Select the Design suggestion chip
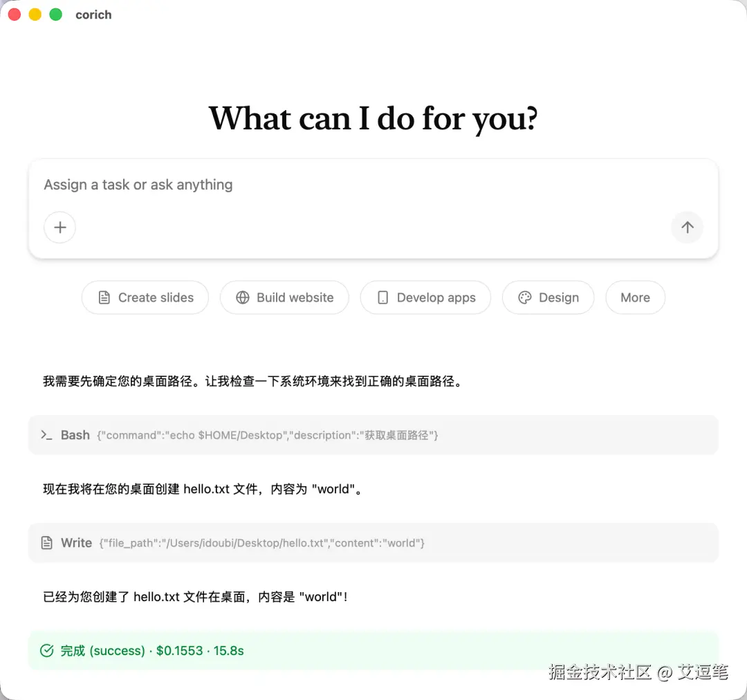747x700 pixels. coord(548,297)
